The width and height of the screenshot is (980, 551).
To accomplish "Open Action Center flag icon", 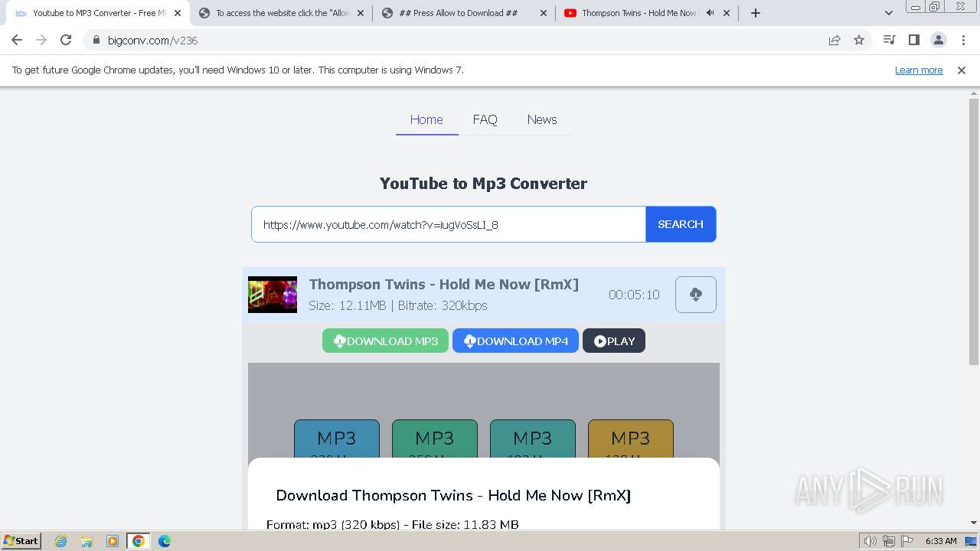I will coord(907,541).
